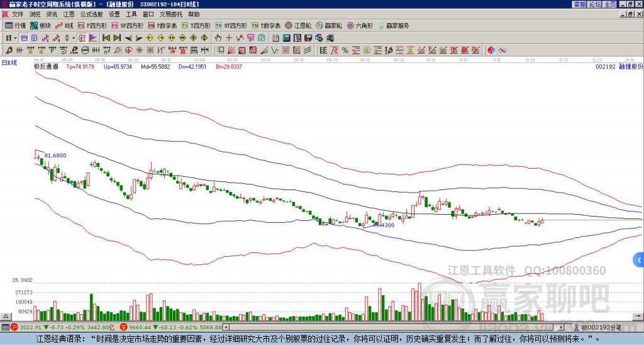Open the 六角形 hexagon tool
644x345 pixels.
click(x=360, y=25)
